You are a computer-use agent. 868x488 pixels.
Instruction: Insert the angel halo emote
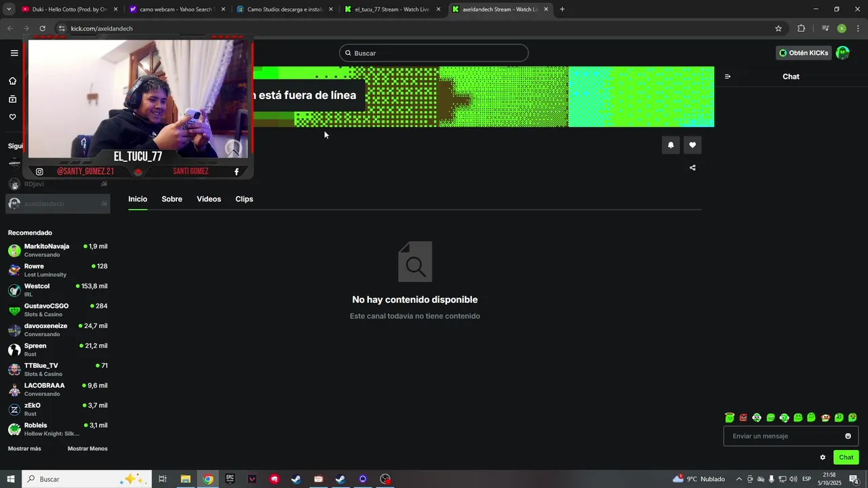coord(730,418)
